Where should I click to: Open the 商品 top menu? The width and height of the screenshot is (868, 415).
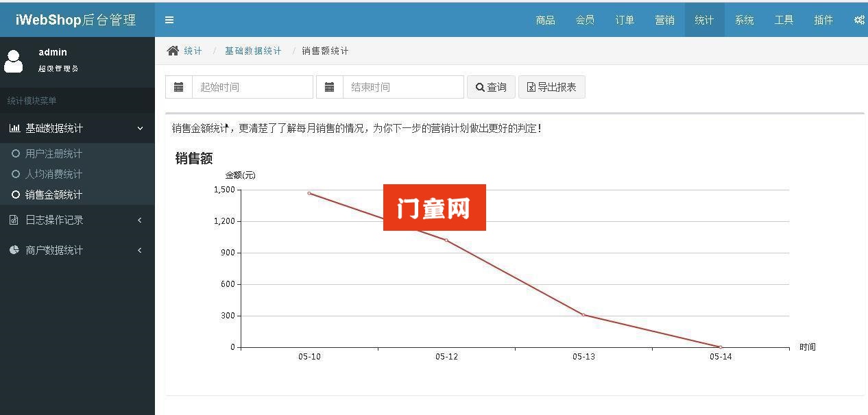coord(546,20)
